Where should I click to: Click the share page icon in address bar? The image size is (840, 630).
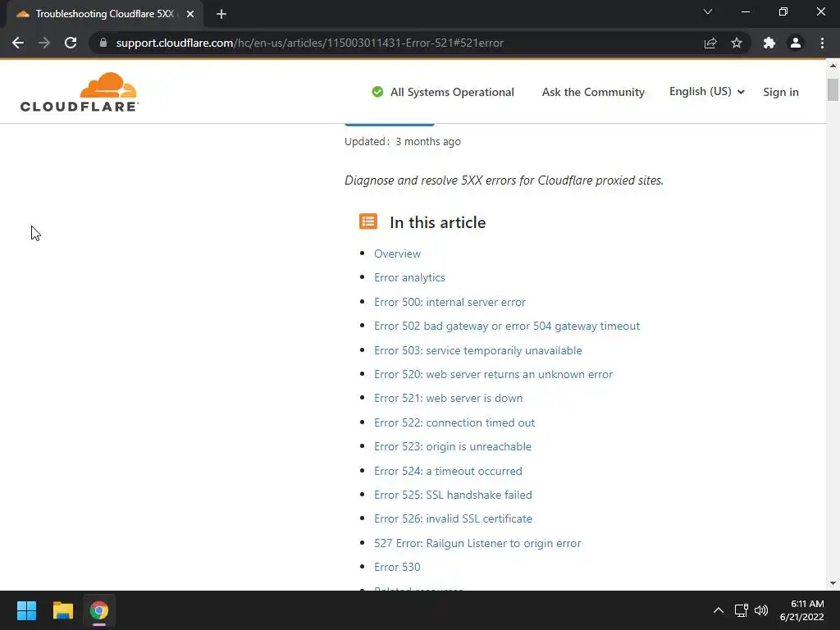[710, 43]
